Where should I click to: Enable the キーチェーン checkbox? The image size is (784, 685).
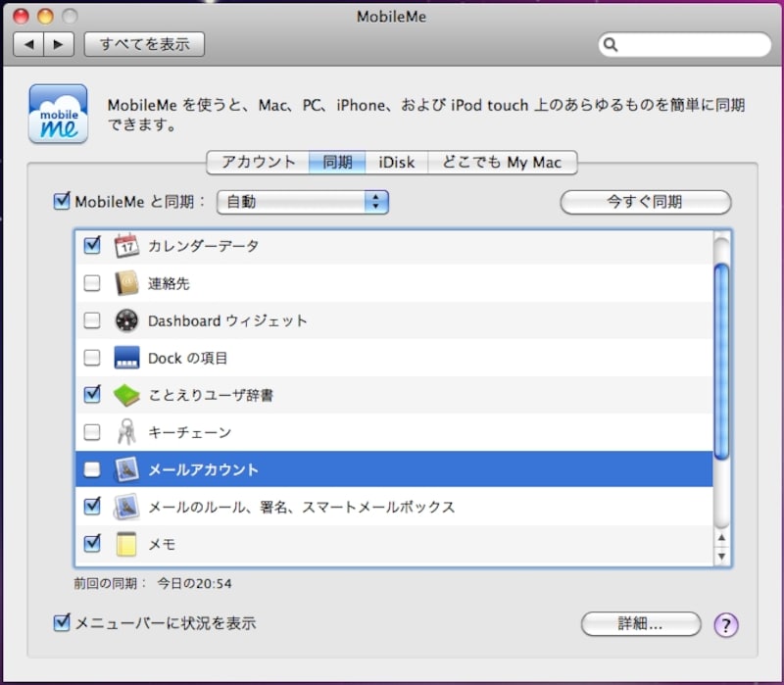click(92, 432)
